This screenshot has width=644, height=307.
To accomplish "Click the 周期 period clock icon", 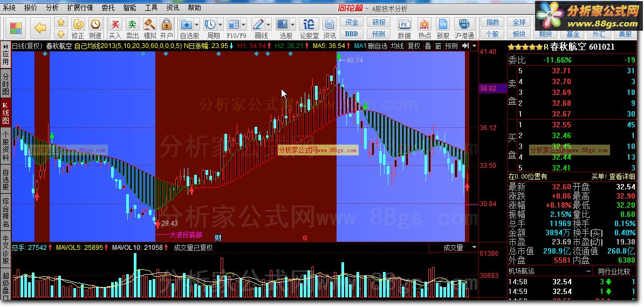I will 211,24.
